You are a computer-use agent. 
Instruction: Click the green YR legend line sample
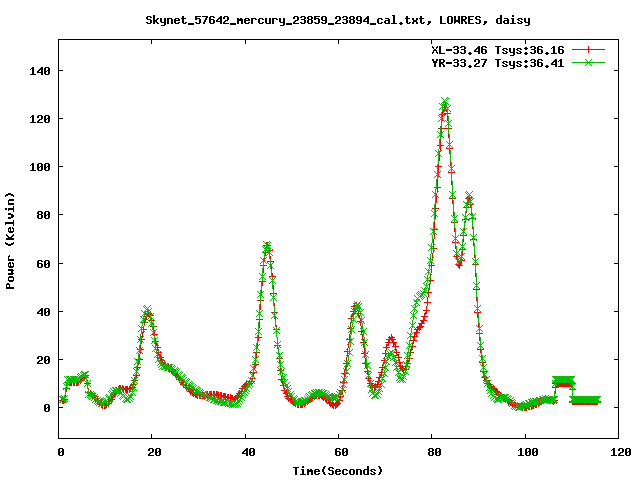[588, 62]
